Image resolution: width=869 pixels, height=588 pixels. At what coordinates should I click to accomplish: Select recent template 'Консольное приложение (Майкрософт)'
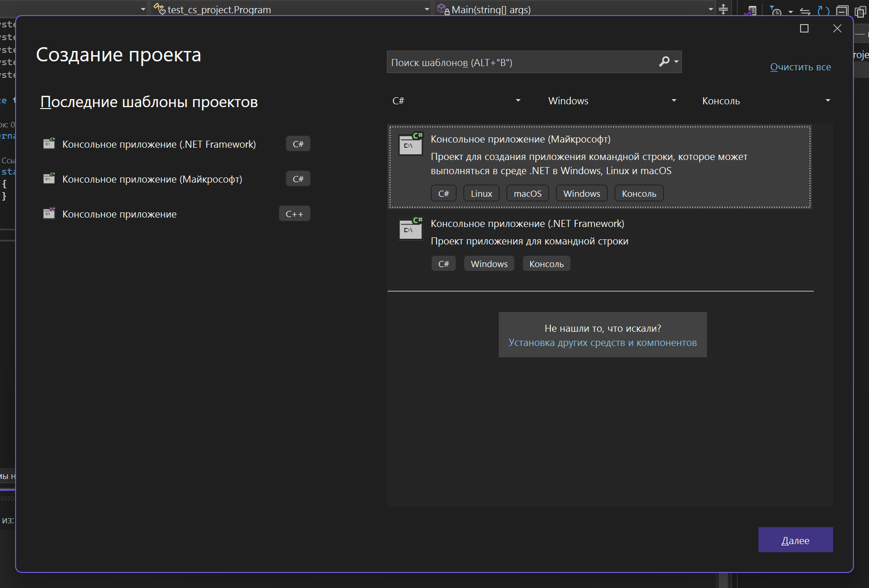point(177,179)
